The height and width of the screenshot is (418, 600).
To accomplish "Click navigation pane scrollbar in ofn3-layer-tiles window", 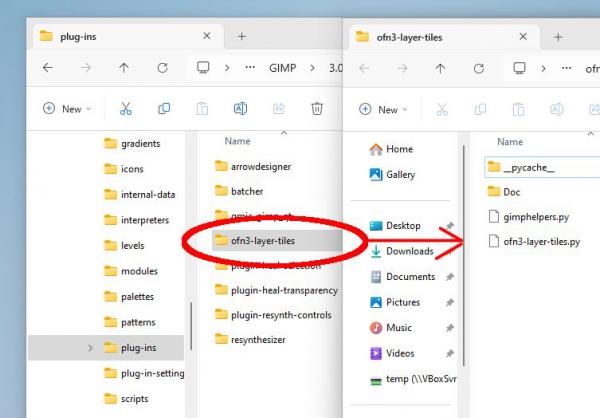I will [x=464, y=256].
